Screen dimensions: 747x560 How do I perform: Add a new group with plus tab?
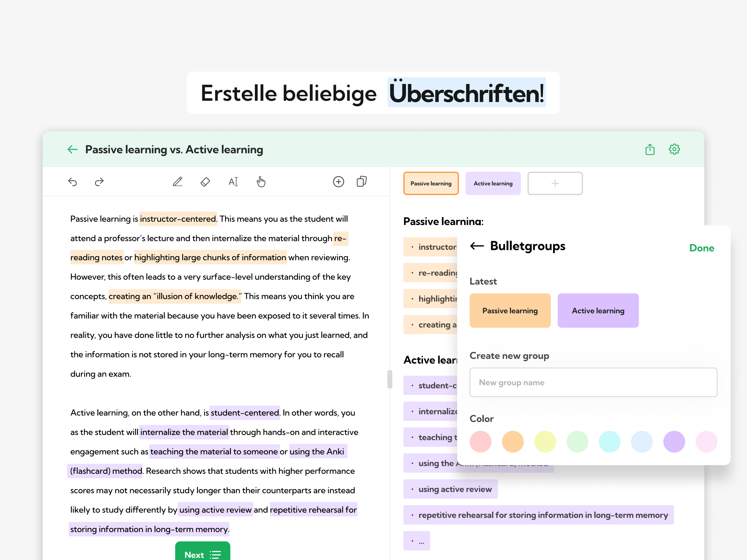tap(555, 183)
